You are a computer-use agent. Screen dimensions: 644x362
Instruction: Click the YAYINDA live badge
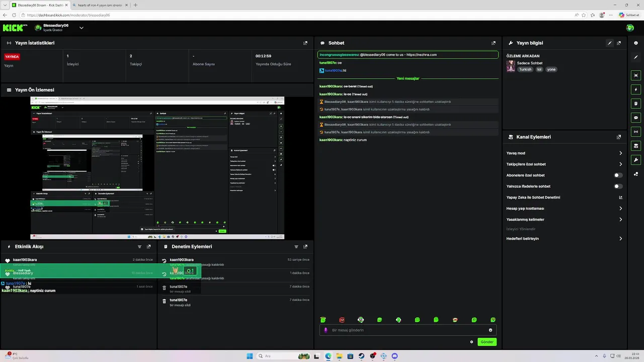click(12, 57)
